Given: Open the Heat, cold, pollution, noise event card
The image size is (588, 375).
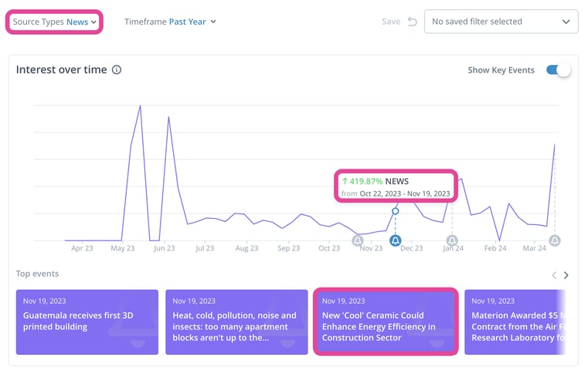Looking at the screenshot, I should tap(236, 322).
